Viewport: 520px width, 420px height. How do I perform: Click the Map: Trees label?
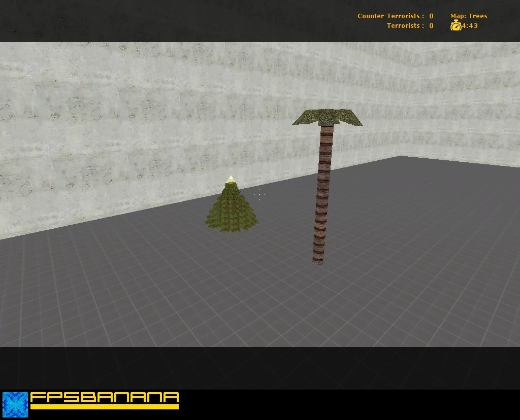click(x=469, y=16)
